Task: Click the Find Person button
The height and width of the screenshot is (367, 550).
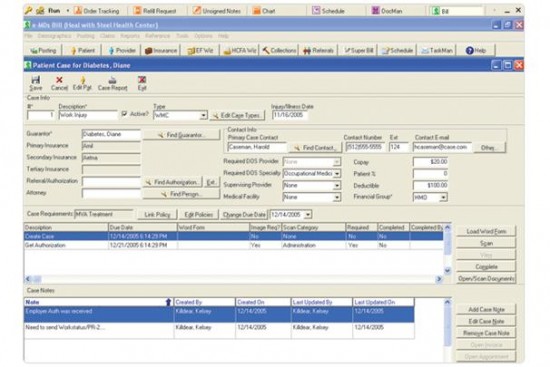Action: coord(181,194)
